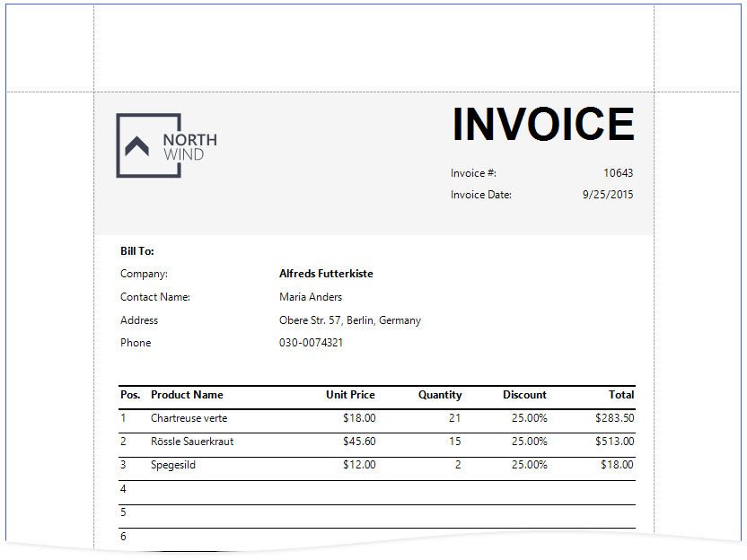The width and height of the screenshot is (747, 560).
Task: Click the 'Total' column header
Action: (621, 395)
